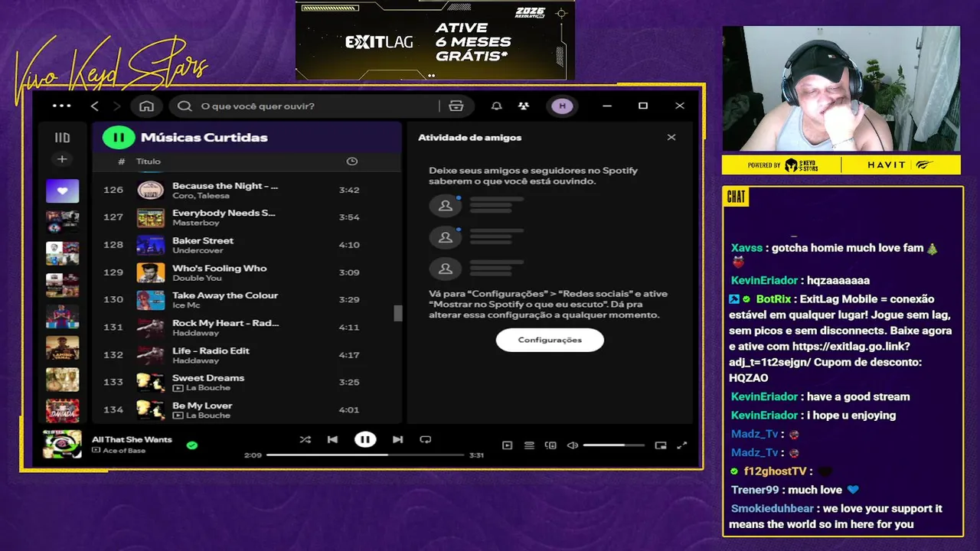980x551 pixels.
Task: Adjust the volume slider
Action: click(x=614, y=445)
